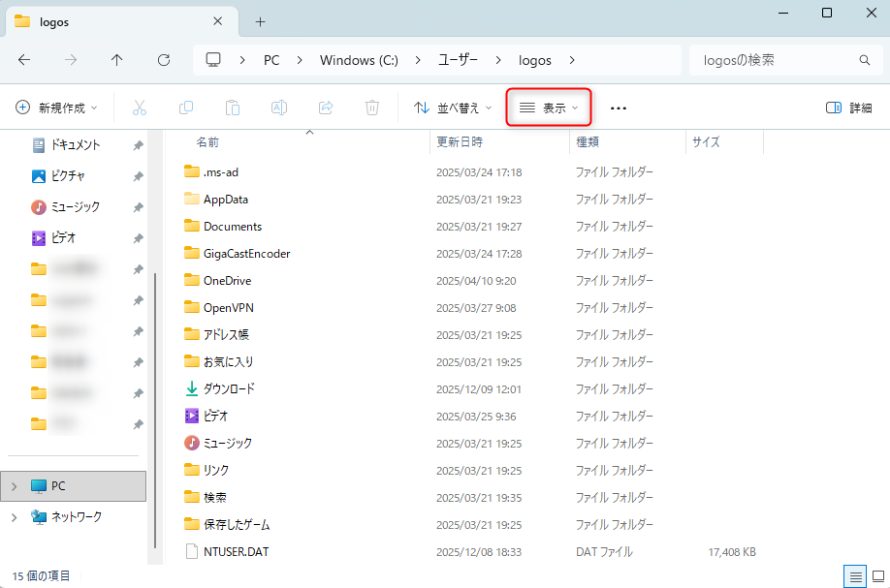
Task: Click the Copy icon on the toolbar
Action: pos(186,108)
